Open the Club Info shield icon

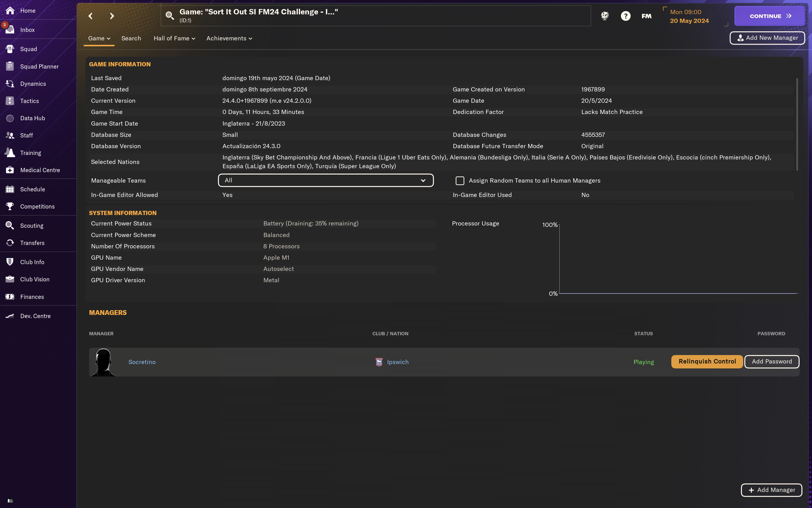pyautogui.click(x=10, y=262)
